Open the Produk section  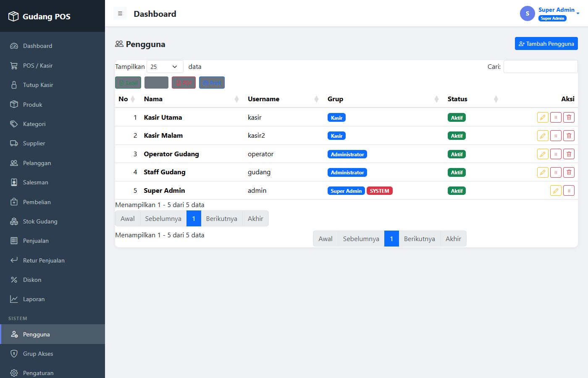52,105
